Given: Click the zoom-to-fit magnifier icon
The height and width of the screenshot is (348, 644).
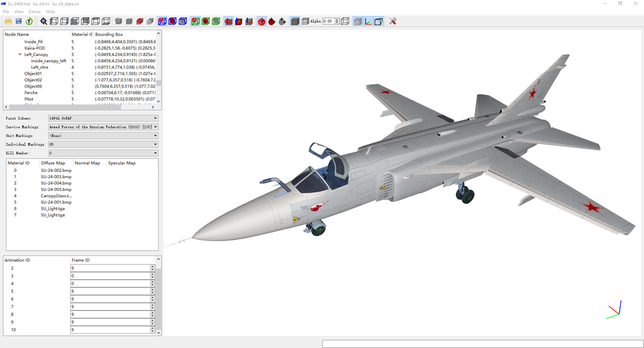Looking at the screenshot, I should point(44,21).
